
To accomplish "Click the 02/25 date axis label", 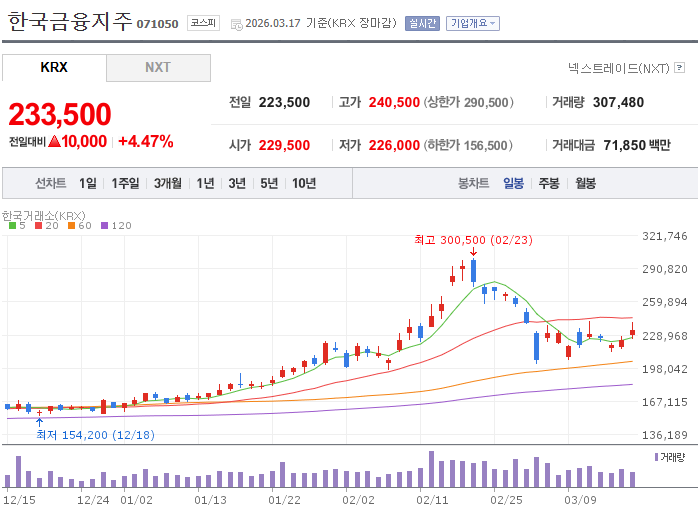I will pos(507,500).
